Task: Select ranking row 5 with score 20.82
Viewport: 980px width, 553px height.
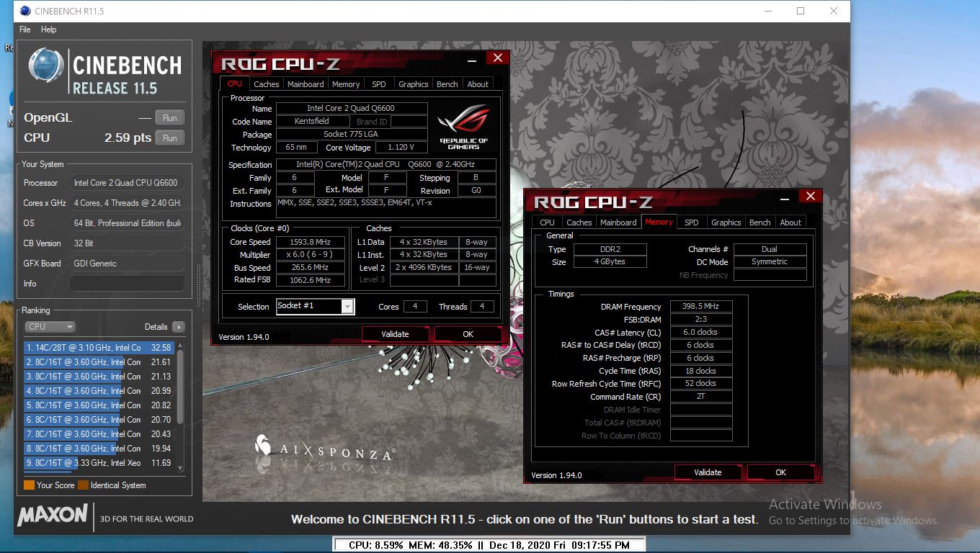Action: click(x=99, y=405)
